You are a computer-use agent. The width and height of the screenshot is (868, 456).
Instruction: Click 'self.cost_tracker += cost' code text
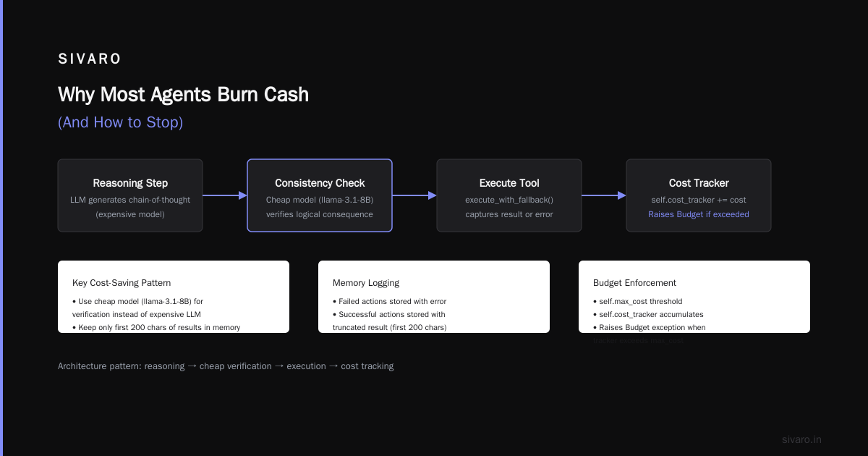[x=699, y=200]
